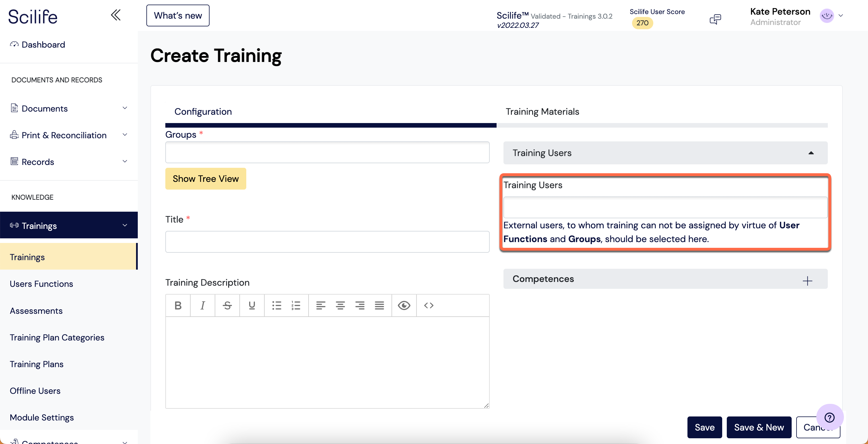Screen dimensions: 868x444
Task: Click the underline formatting icon
Action: pyautogui.click(x=252, y=305)
